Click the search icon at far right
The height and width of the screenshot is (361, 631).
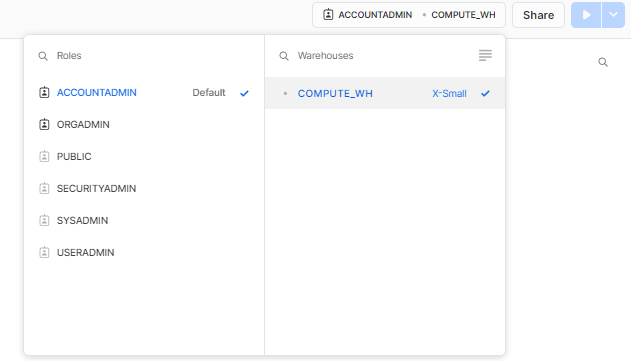point(603,62)
